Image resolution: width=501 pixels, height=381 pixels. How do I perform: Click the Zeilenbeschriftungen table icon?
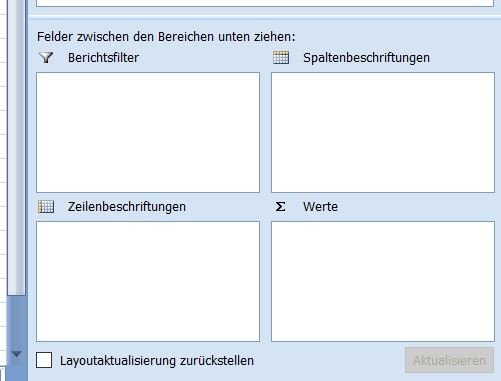click(x=46, y=207)
